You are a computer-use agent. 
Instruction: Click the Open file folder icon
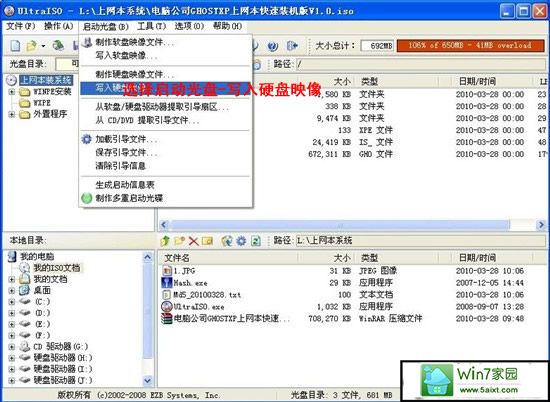tap(32, 46)
